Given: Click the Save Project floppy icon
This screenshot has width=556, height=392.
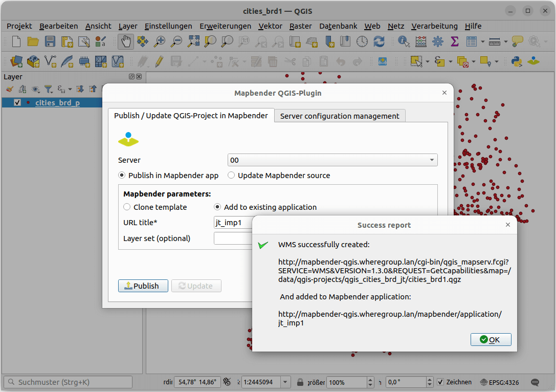Looking at the screenshot, I should click(50, 41).
